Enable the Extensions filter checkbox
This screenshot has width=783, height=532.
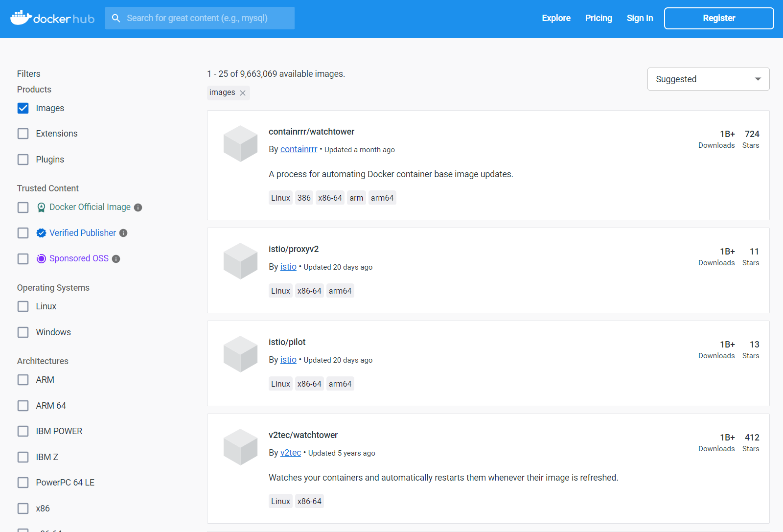pyautogui.click(x=23, y=134)
